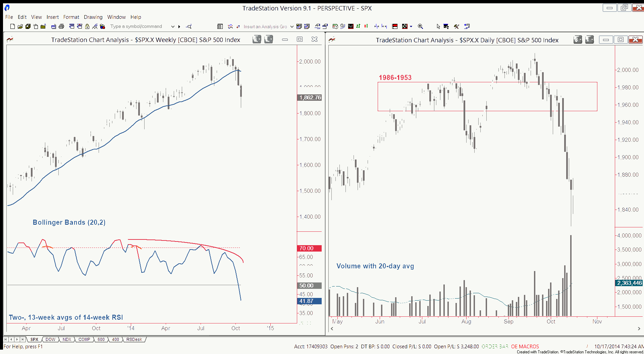Click the data window toolbar icon
Image resolution: width=644 pixels, height=354 pixels.
tap(220, 27)
